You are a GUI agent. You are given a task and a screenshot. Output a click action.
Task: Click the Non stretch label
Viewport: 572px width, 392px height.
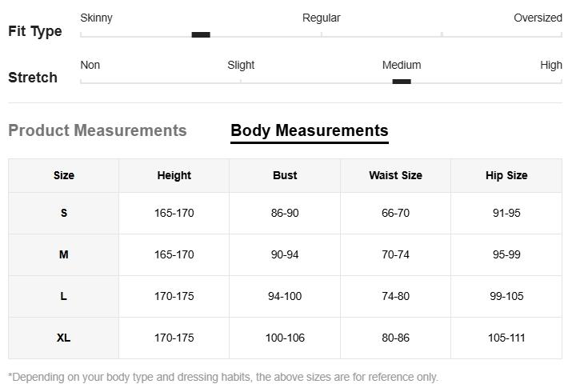point(90,65)
